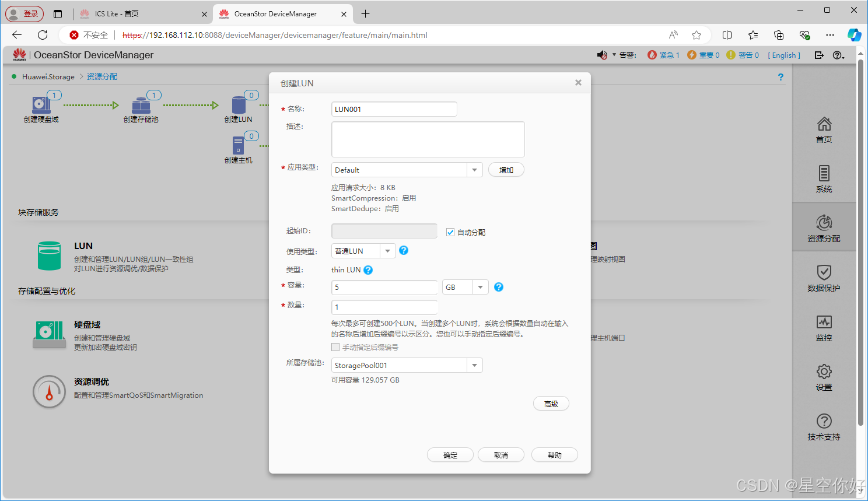Click the 容量 capacity input field
Screen dimensions: 868x501
coord(384,287)
